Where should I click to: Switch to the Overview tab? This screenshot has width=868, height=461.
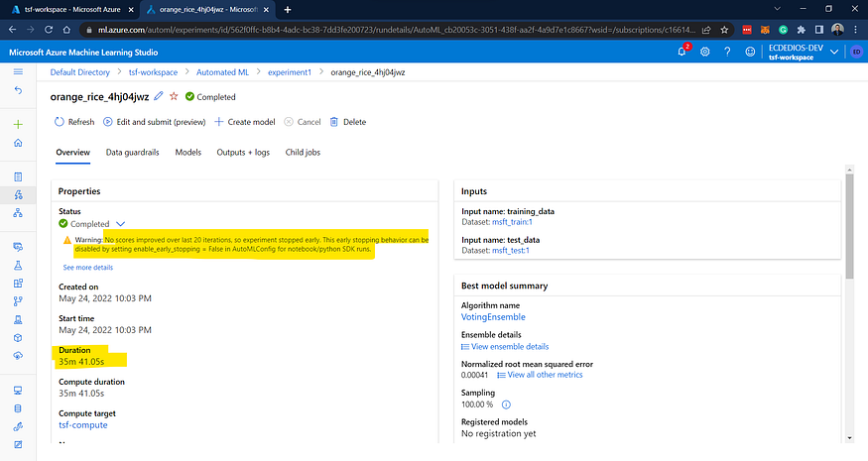point(72,153)
